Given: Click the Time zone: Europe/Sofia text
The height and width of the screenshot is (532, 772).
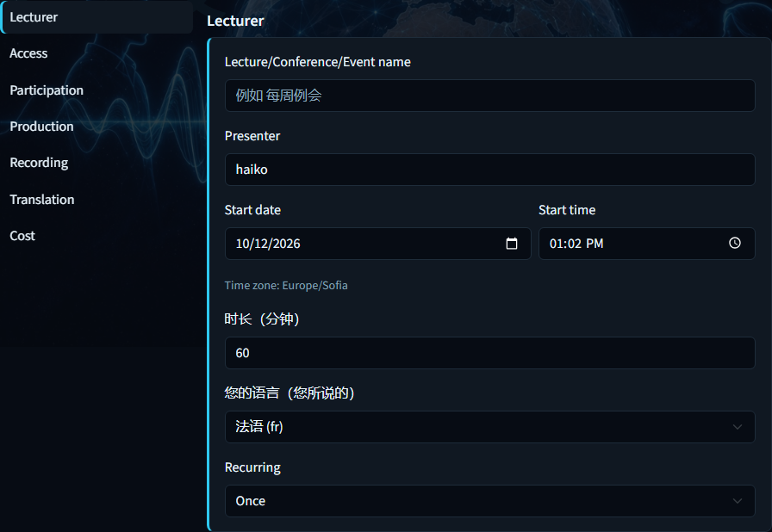Looking at the screenshot, I should 286,286.
